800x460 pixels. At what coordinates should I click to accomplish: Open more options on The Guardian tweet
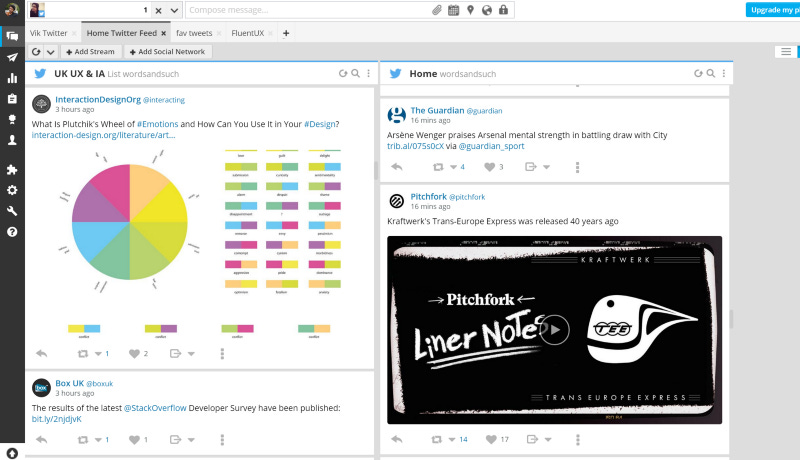[x=578, y=167]
